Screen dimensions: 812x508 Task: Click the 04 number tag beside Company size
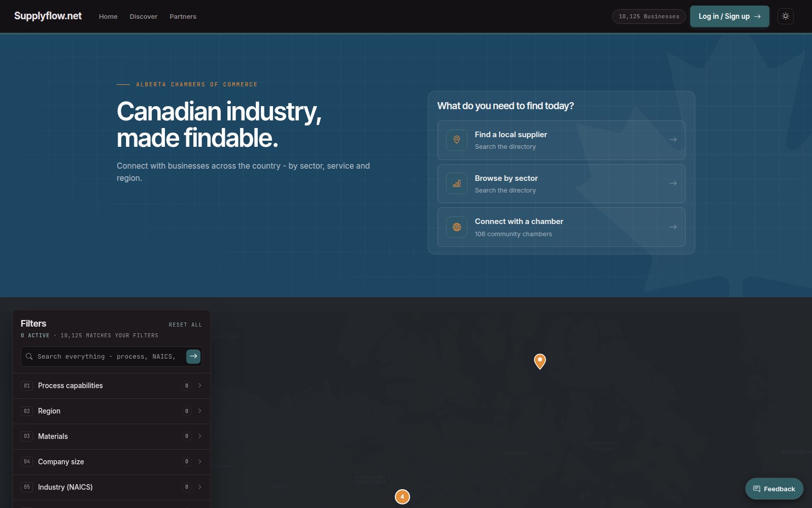[x=27, y=462]
